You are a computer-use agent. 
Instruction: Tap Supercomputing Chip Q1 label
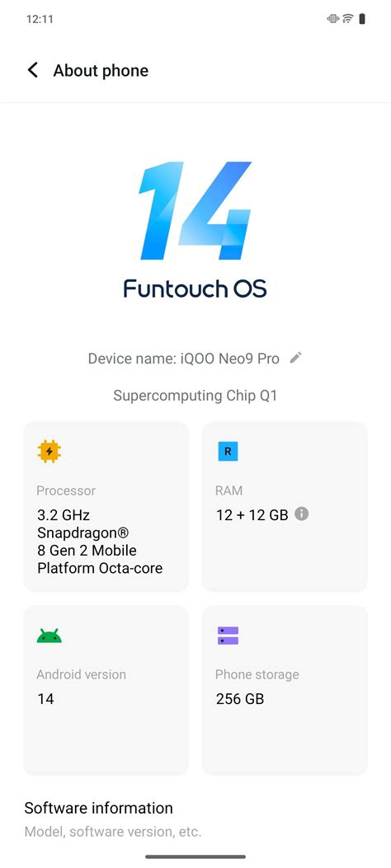click(195, 396)
